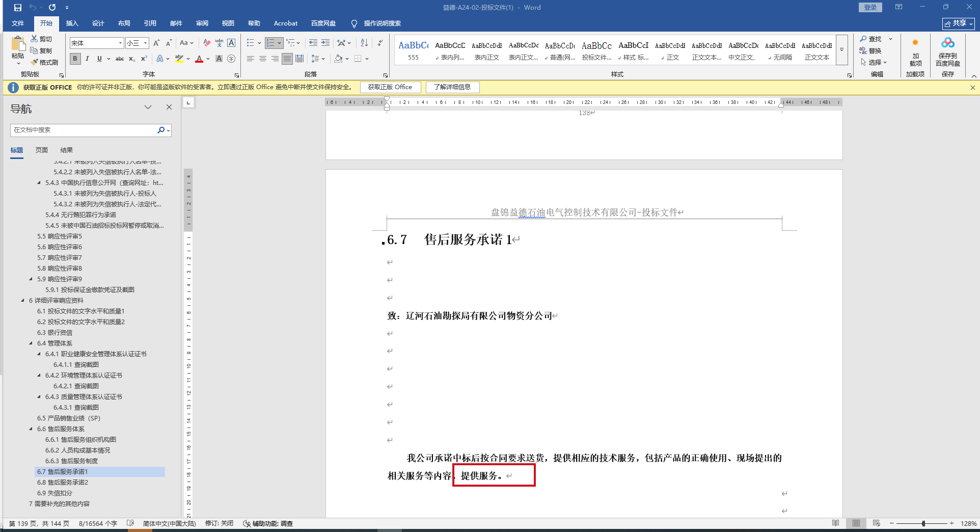This screenshot has height=532, width=980.
Task: Toggle italic formatting
Action: coord(87,59)
